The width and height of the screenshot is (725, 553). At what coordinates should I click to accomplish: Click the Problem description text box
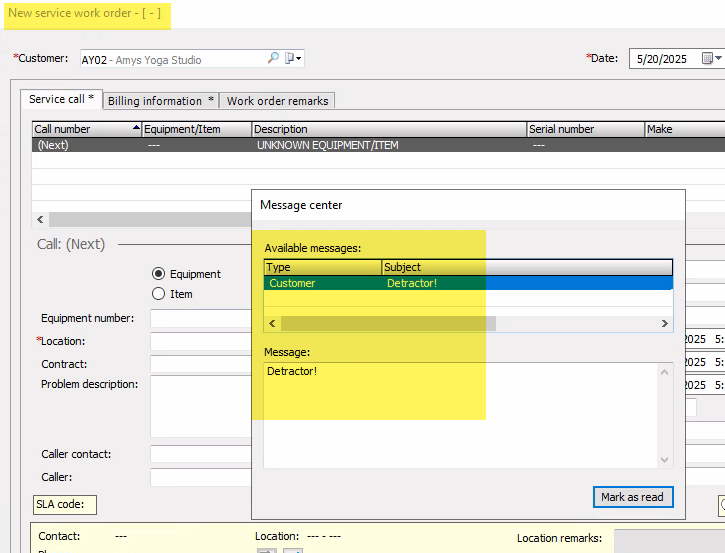click(x=201, y=406)
